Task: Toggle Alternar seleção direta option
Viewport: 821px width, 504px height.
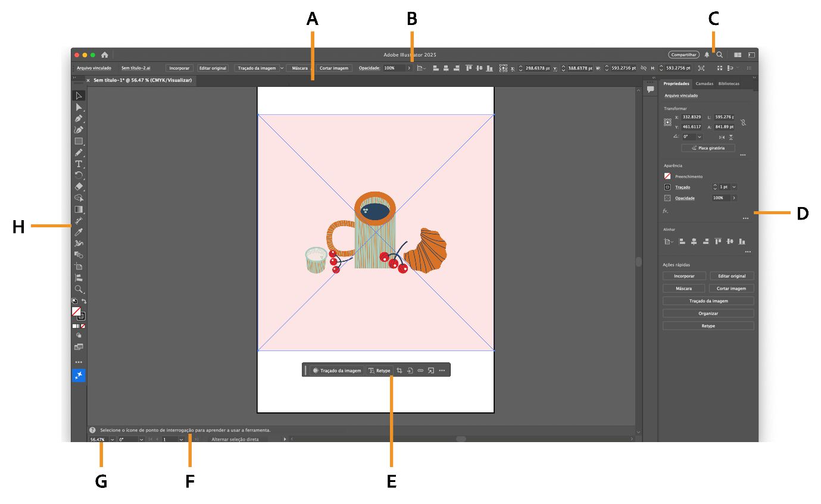Action: click(x=233, y=439)
